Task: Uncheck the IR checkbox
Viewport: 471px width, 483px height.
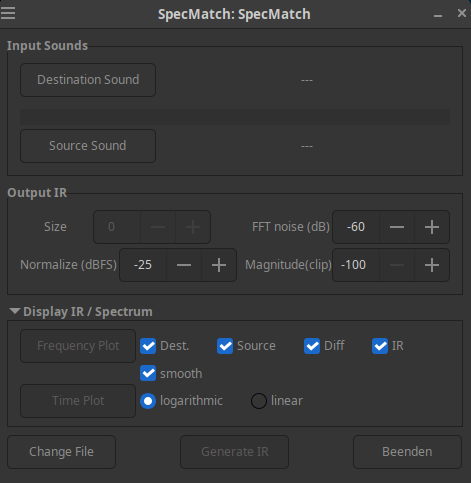Action: [x=380, y=346]
